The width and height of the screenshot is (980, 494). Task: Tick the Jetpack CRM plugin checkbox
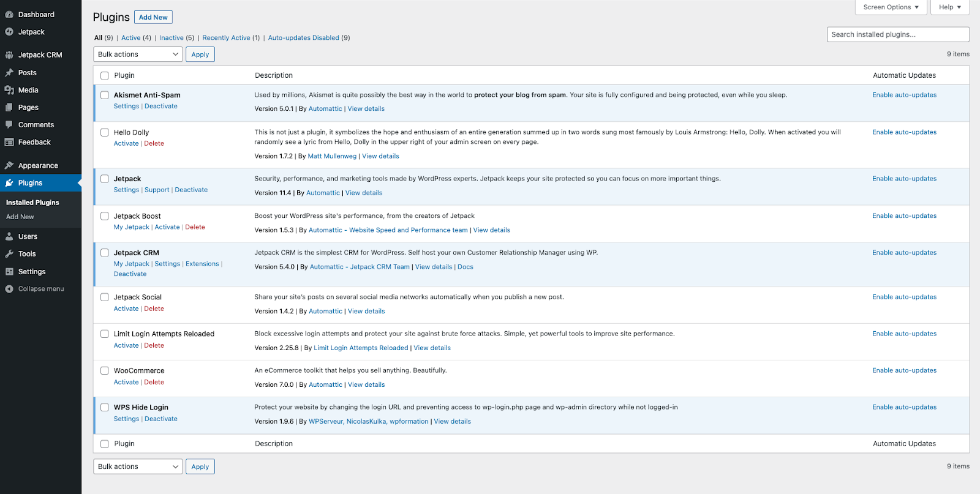(105, 253)
